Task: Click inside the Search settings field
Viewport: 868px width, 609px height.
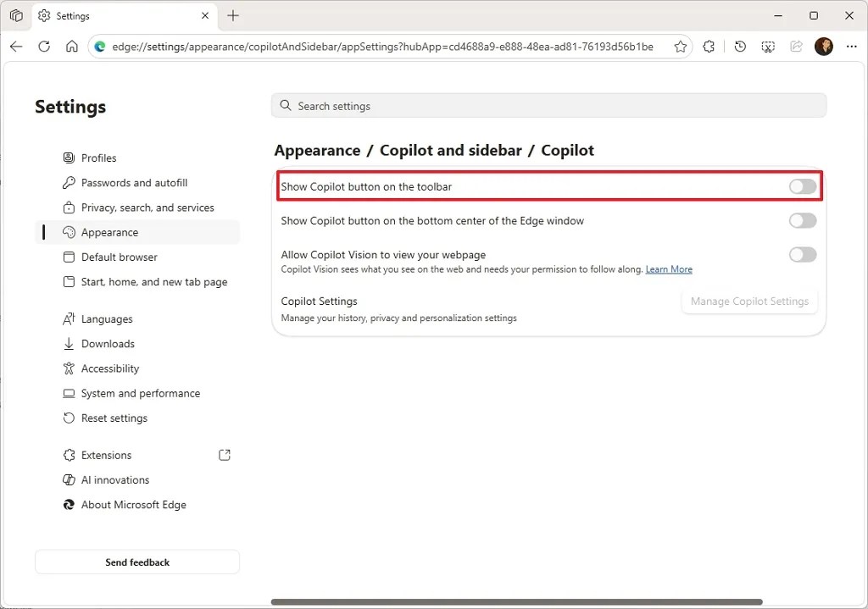Action: [548, 105]
